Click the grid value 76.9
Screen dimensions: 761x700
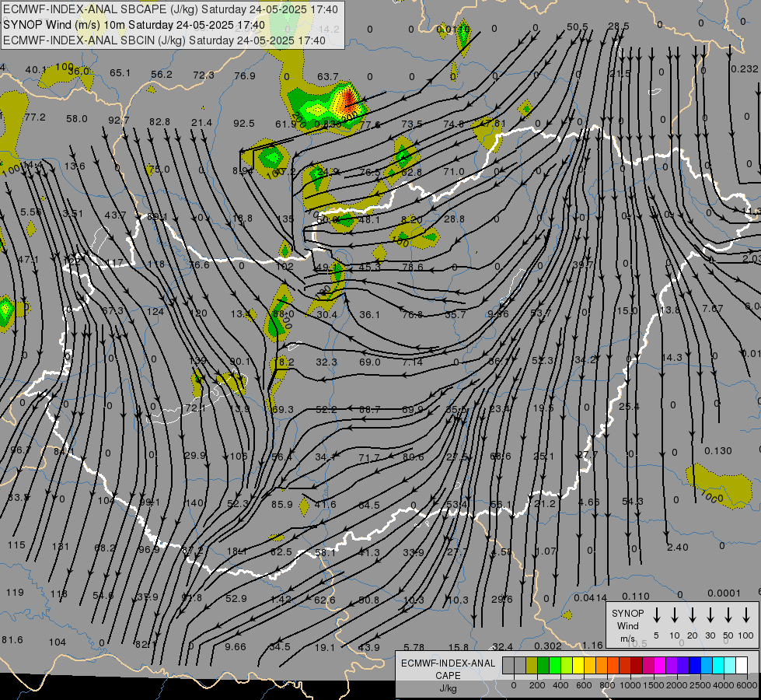[245, 75]
